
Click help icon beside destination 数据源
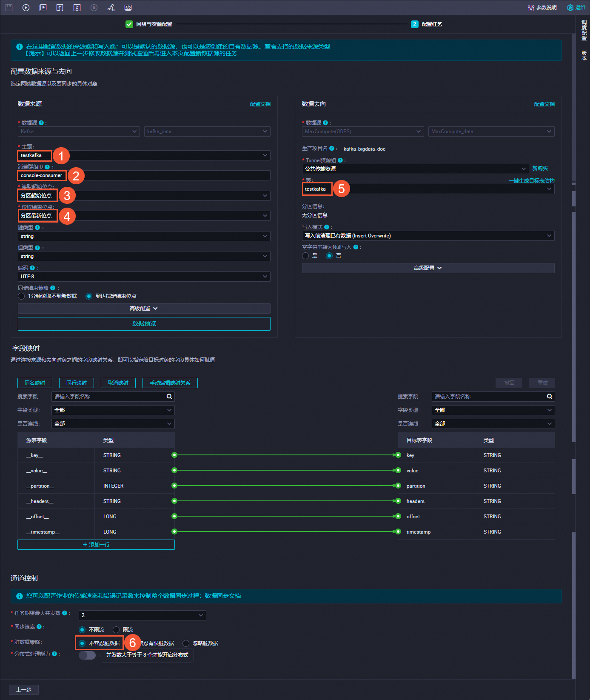pos(325,123)
